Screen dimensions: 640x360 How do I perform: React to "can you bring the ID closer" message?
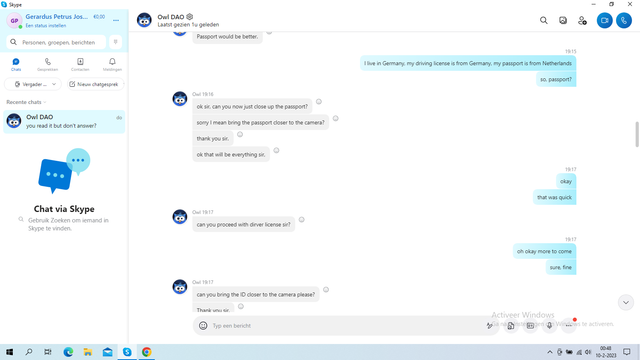tap(326, 290)
